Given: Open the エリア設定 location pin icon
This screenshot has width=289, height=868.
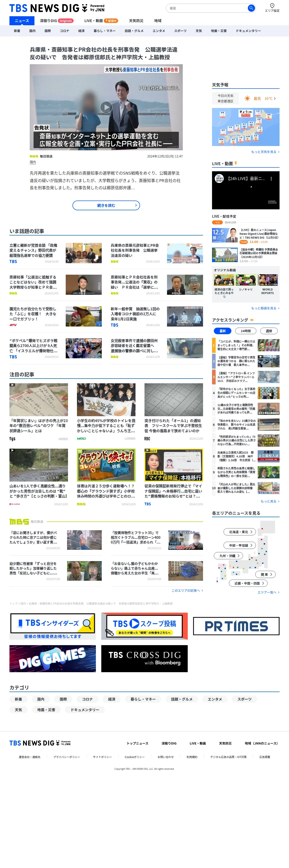Looking at the screenshot, I should click(x=272, y=5).
